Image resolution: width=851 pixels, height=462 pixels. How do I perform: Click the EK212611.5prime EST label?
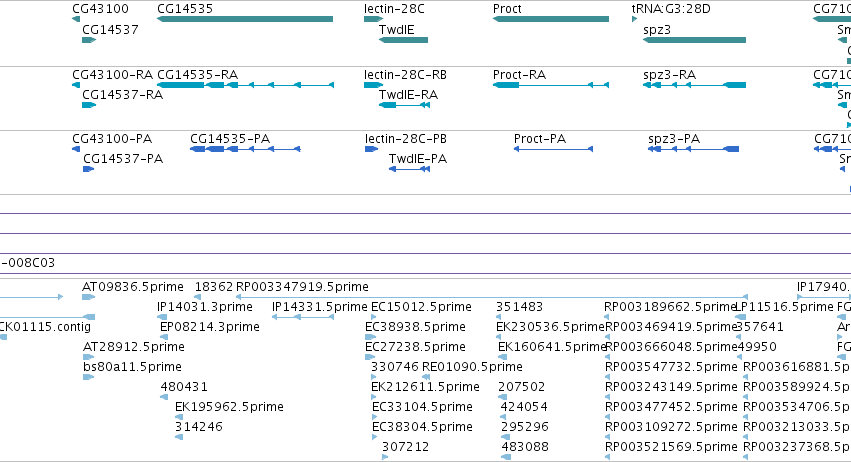point(426,387)
